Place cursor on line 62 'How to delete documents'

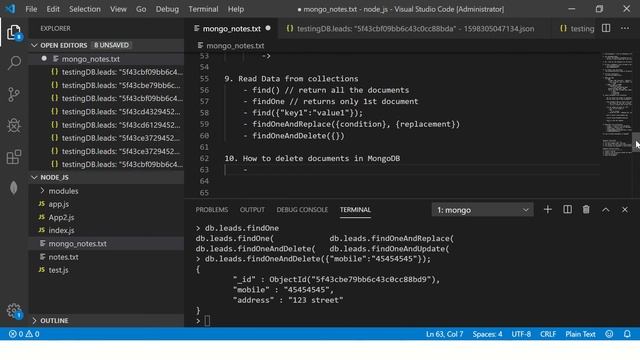coord(312,158)
